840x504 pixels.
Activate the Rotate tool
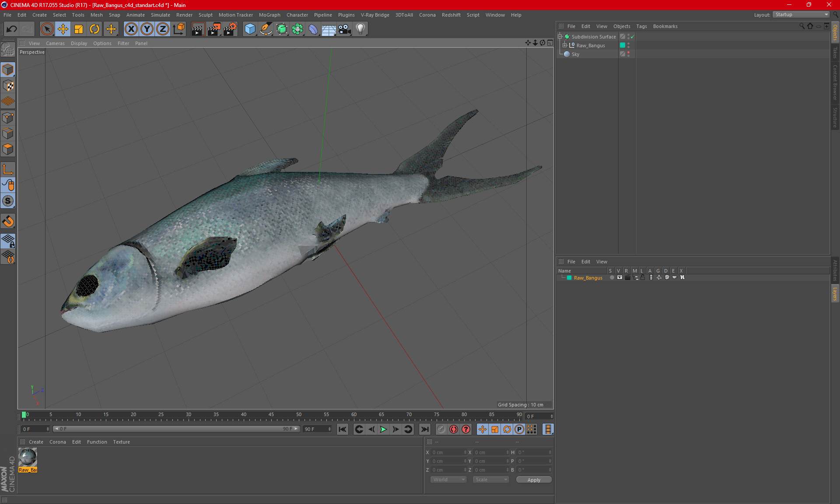click(94, 29)
